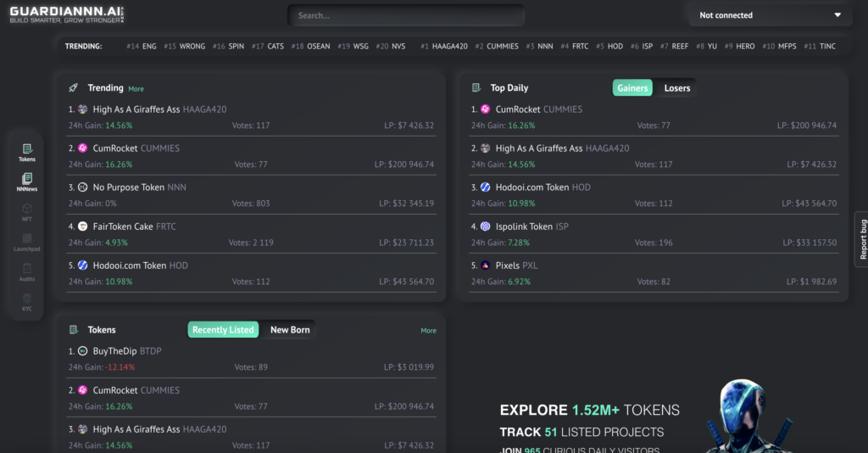Open the NNNews sidebar icon

pos(27,182)
